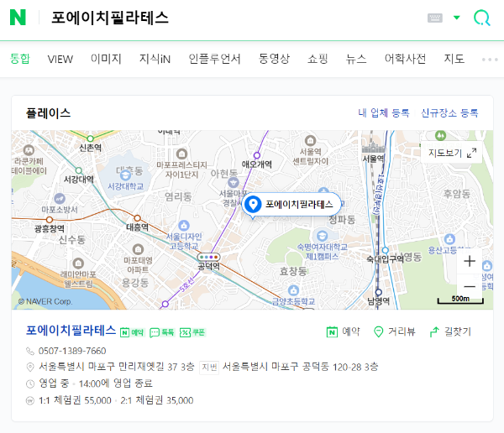Click the phone number 0507-1389-7660
Image resolution: width=504 pixels, height=433 pixels.
[72, 351]
